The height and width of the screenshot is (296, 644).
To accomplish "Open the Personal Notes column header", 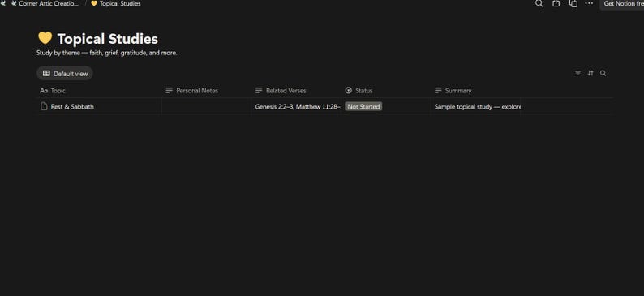I will 206,91.
